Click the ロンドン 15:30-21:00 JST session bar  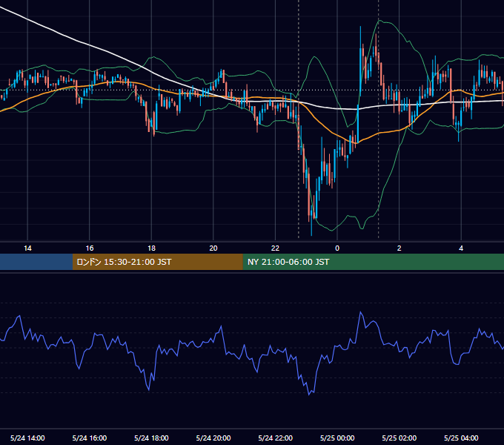157,262
